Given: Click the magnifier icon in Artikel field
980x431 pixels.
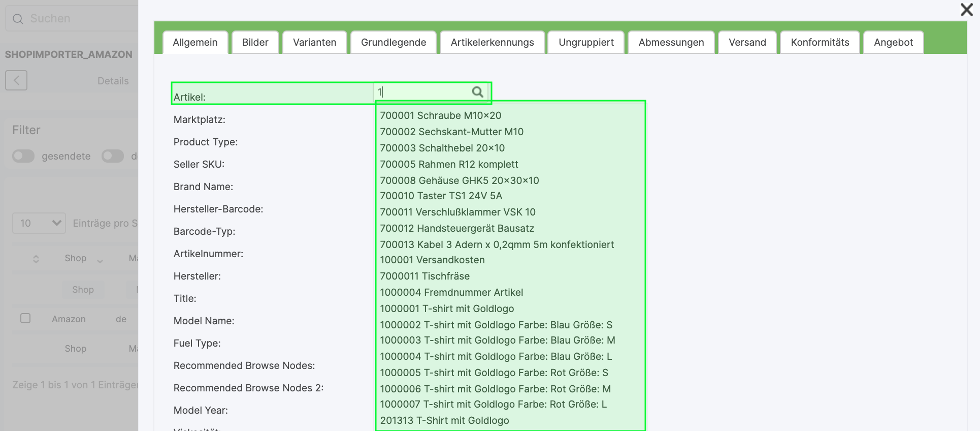Looking at the screenshot, I should click(477, 92).
